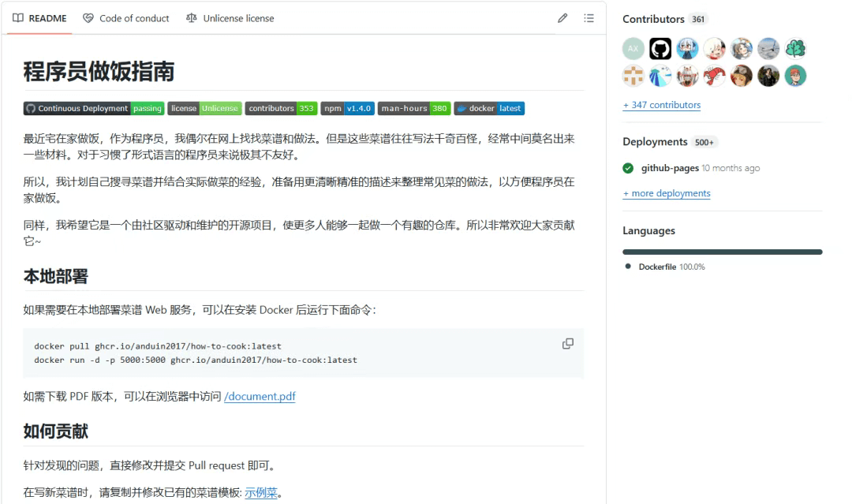Screen dimensions: 852x504
Task: Open the Unlicense license tab
Action: click(230, 18)
